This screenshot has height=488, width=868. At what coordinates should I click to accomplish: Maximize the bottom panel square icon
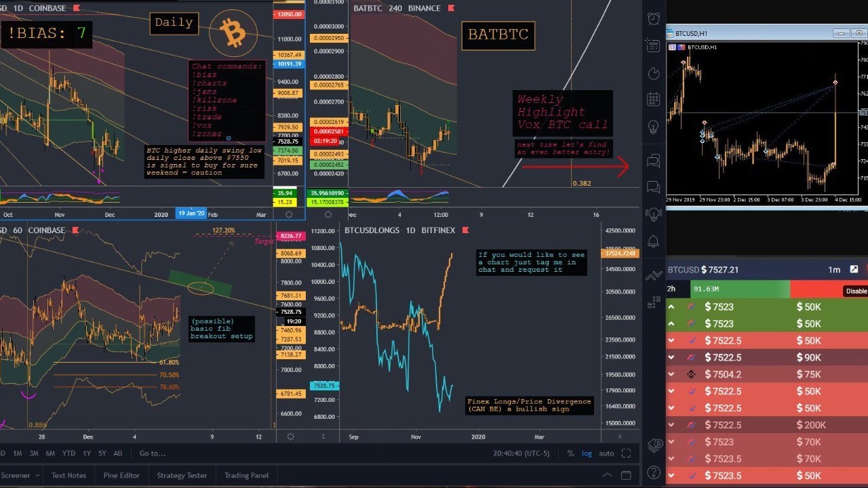(626, 475)
